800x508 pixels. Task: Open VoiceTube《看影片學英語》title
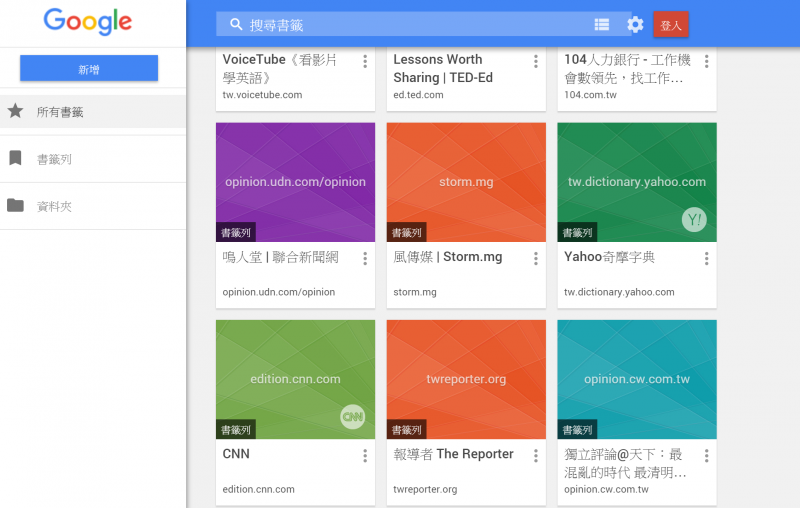tap(280, 68)
